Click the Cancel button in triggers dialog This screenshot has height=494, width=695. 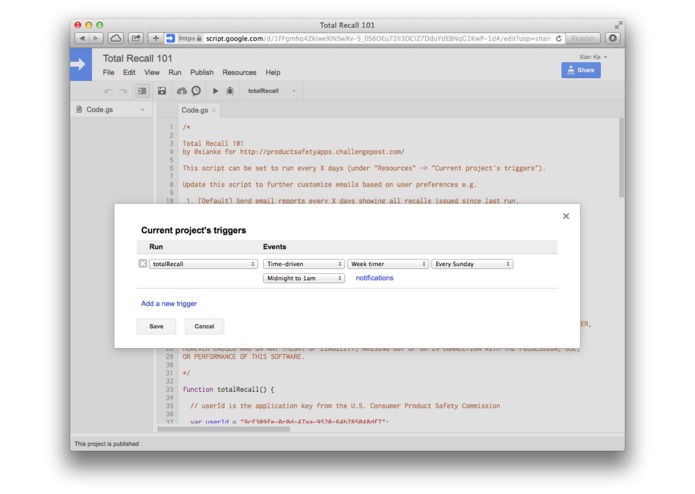coord(204,326)
